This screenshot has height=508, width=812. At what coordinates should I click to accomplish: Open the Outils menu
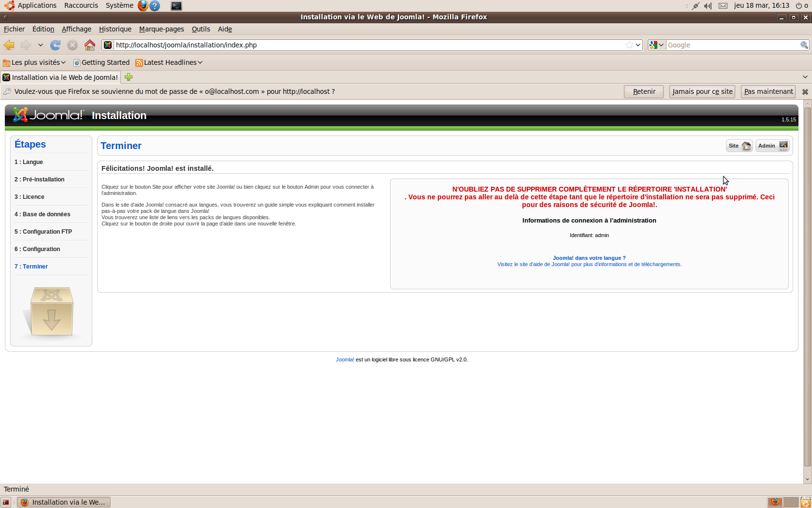pos(201,29)
